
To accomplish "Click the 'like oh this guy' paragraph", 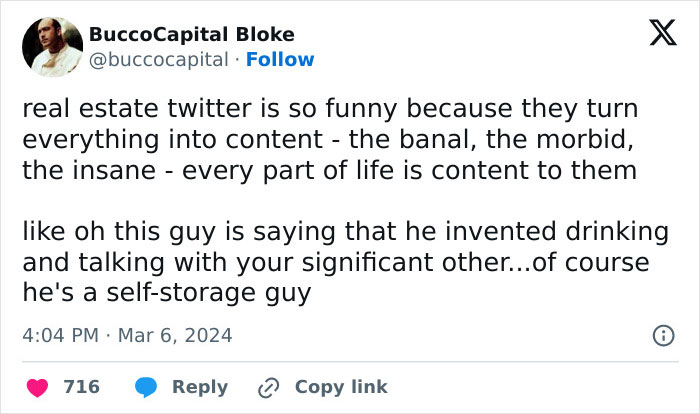I will [344, 262].
